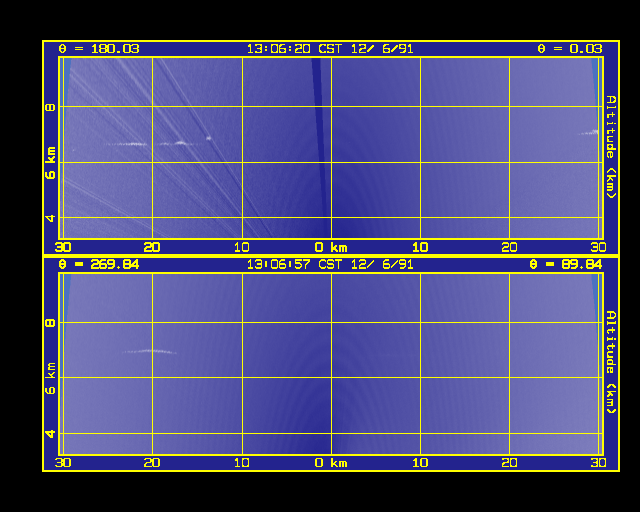
Task: Click the lower panel's 10 label on θ=269.84 side
Action: [241, 463]
